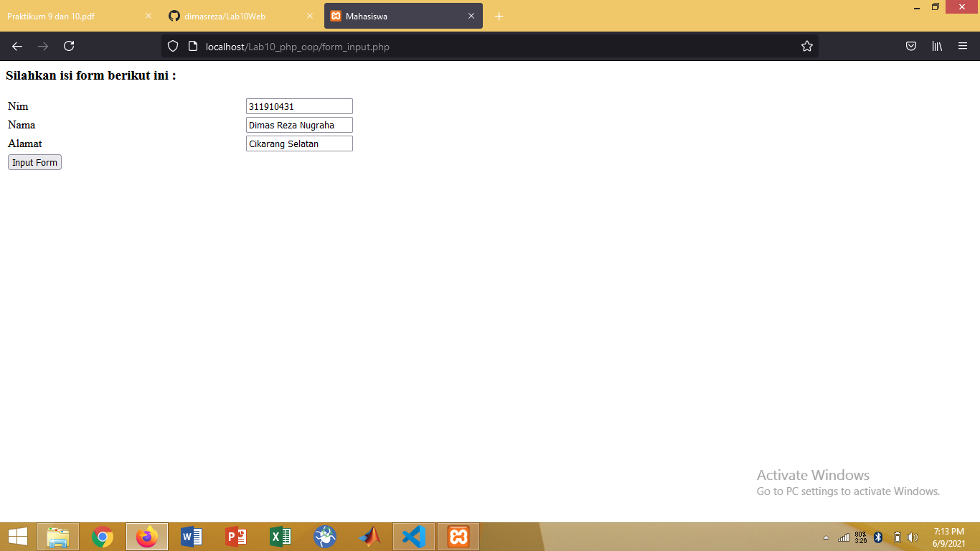Open Microsoft Word from the taskbar
This screenshot has height=551, width=980.
click(x=191, y=536)
